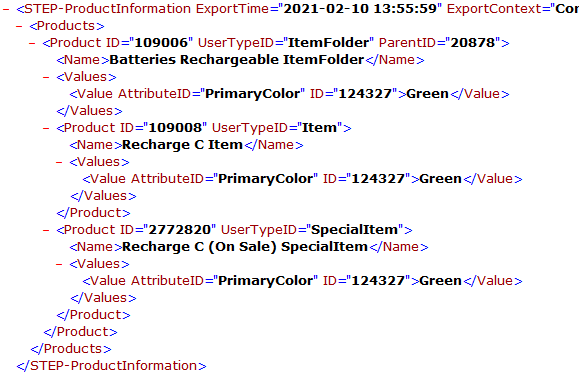Click the Recharge C Item name text
Viewport: 579px width, 377px height.
pyautogui.click(x=182, y=145)
